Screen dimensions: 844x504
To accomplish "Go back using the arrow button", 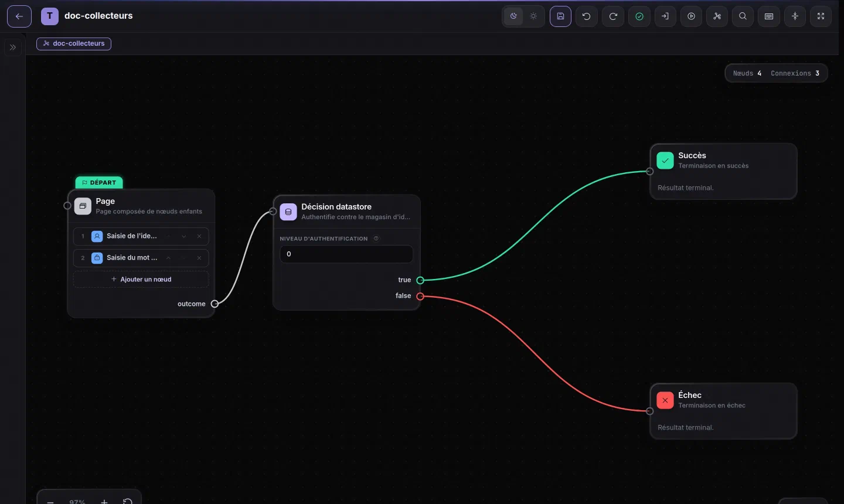I will point(19,16).
